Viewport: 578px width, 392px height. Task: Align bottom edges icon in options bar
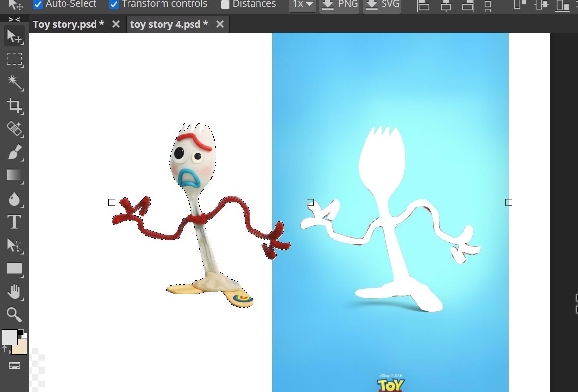click(x=563, y=5)
